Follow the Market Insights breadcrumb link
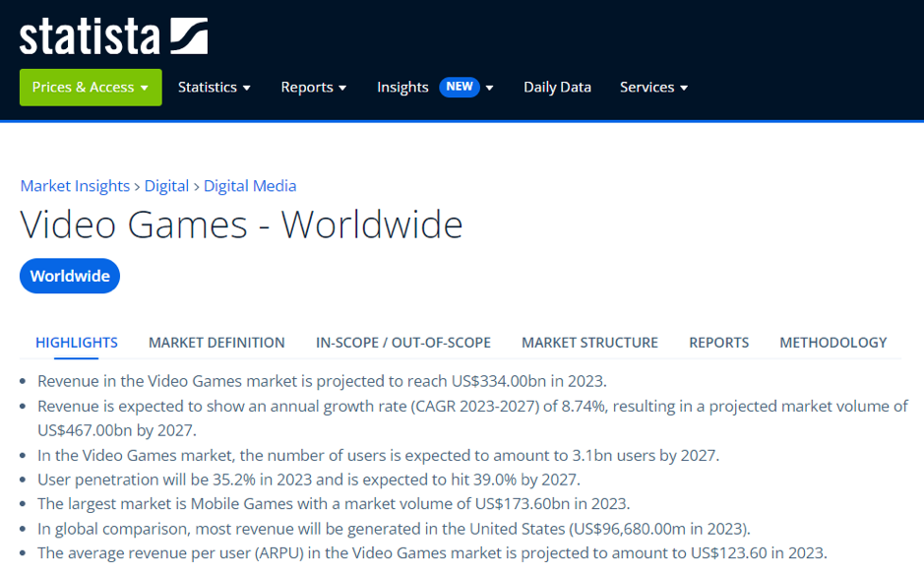 pyautogui.click(x=75, y=186)
